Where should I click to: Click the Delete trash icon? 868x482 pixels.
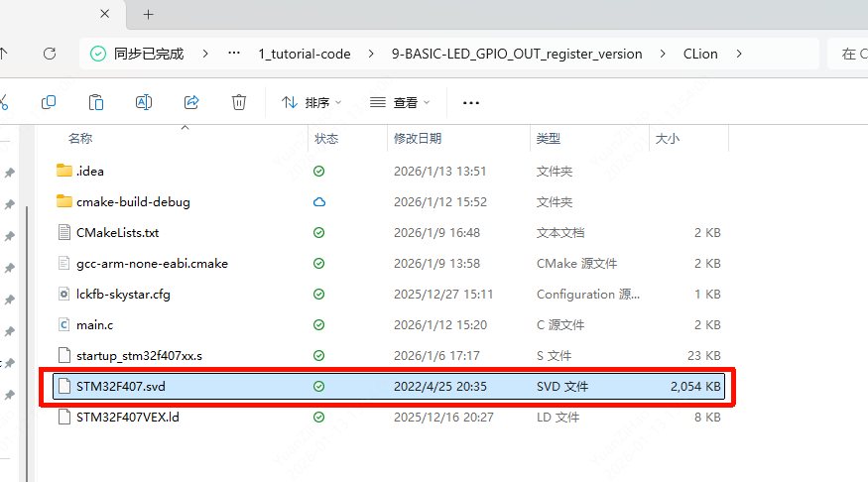239,102
